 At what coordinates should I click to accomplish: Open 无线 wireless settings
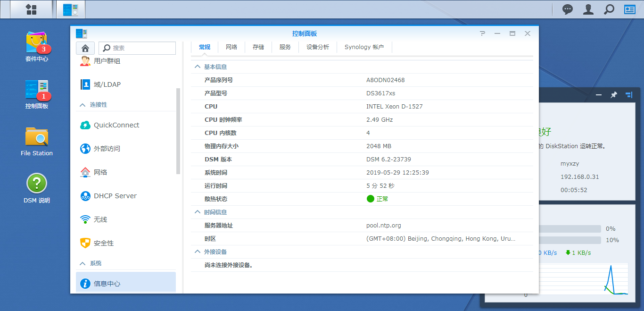[100, 219]
